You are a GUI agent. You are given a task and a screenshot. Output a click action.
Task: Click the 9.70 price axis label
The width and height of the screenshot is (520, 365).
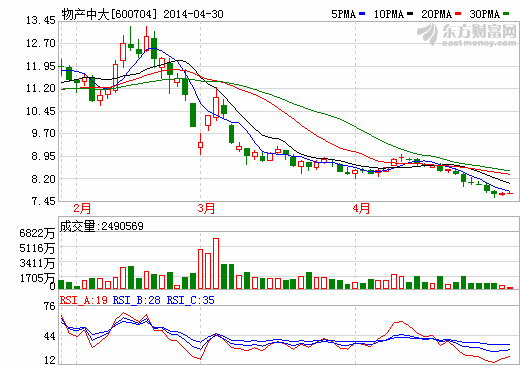click(x=44, y=134)
